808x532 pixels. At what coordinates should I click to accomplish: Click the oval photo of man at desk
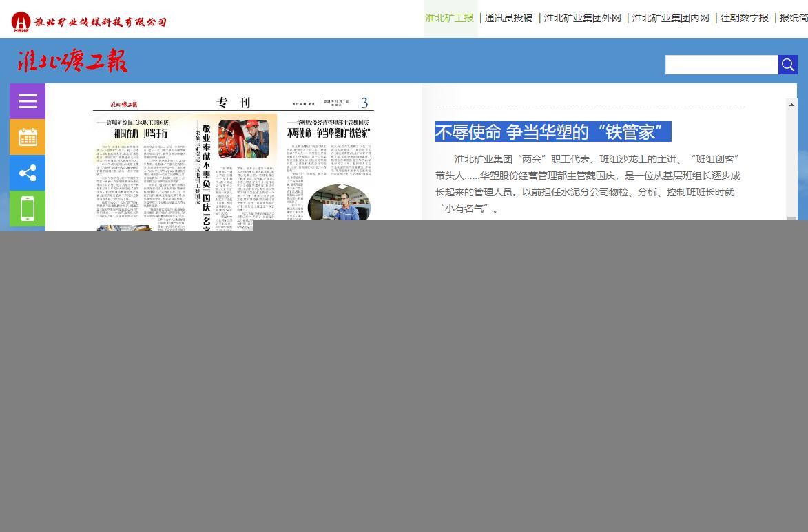coord(338,204)
